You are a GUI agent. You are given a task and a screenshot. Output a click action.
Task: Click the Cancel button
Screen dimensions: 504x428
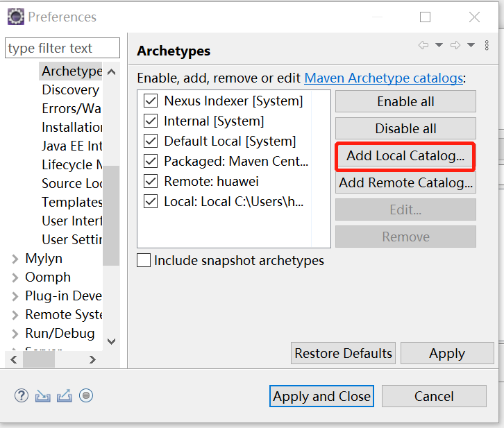coord(434,396)
